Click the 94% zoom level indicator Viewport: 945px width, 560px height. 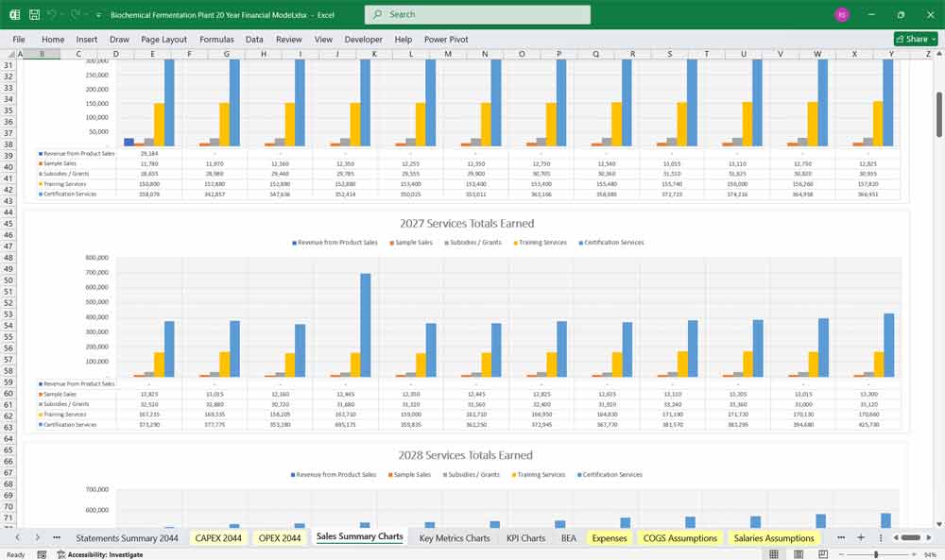click(930, 554)
